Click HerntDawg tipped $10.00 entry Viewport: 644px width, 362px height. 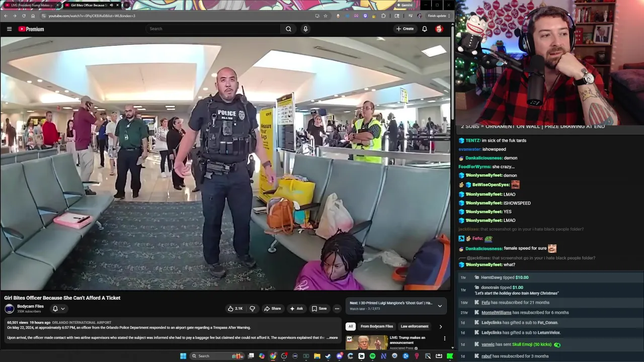tap(505, 278)
